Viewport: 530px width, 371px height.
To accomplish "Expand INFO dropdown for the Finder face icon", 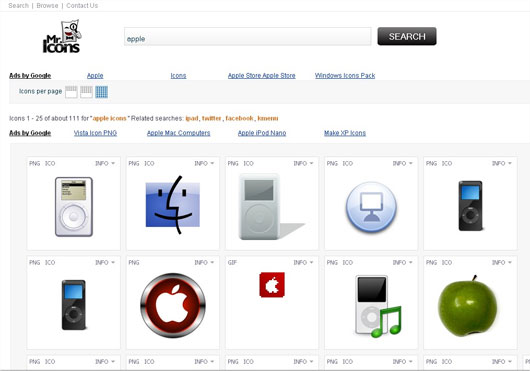I will tap(204, 164).
